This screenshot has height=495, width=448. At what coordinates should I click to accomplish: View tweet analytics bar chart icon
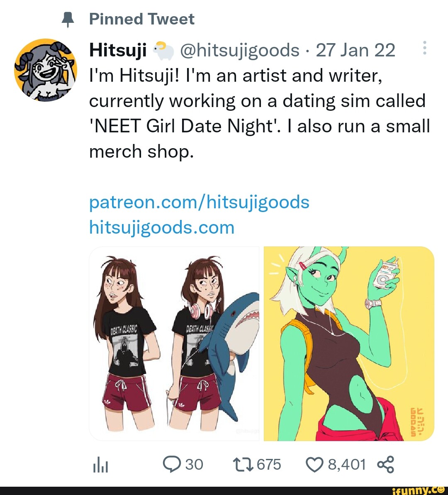101,465
